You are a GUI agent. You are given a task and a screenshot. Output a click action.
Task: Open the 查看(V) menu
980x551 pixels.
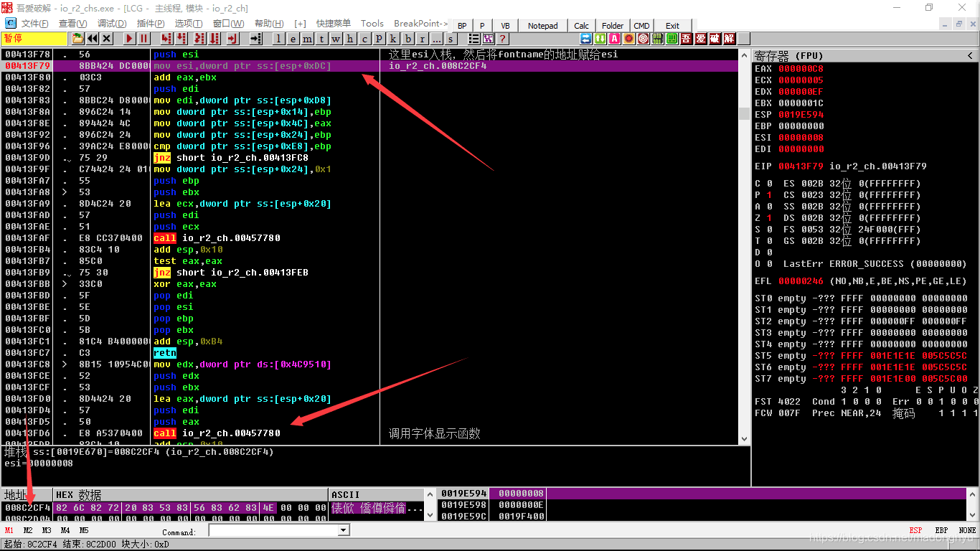[x=73, y=24]
